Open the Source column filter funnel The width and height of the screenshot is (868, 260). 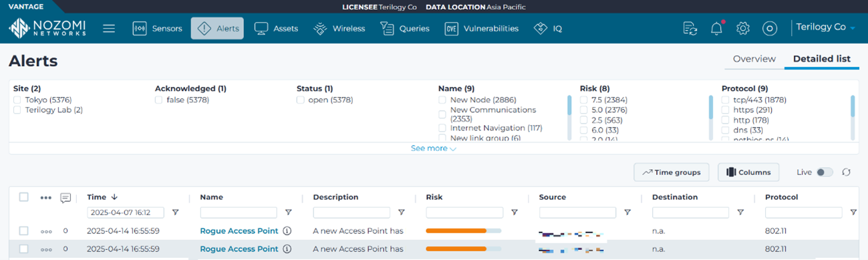click(627, 213)
